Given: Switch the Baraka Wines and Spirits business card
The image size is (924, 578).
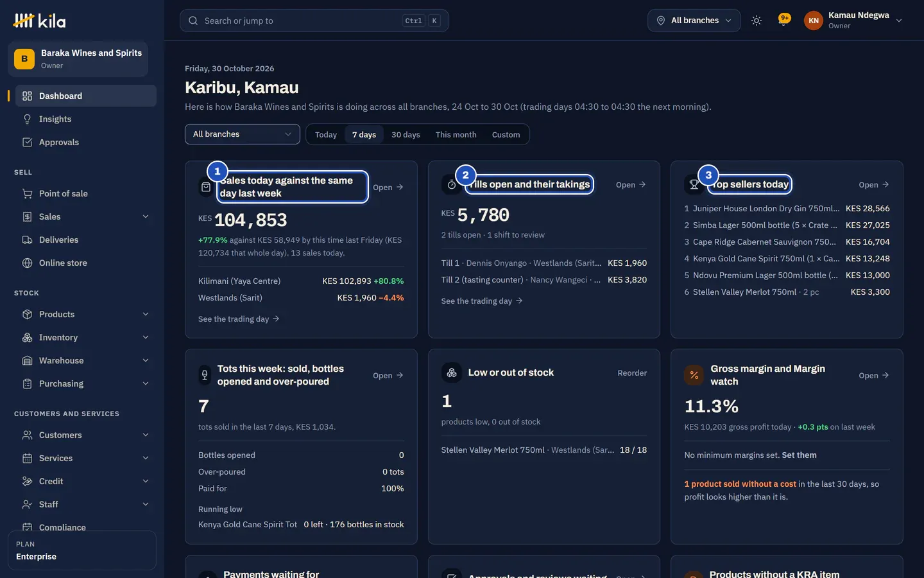Looking at the screenshot, I should pos(78,59).
